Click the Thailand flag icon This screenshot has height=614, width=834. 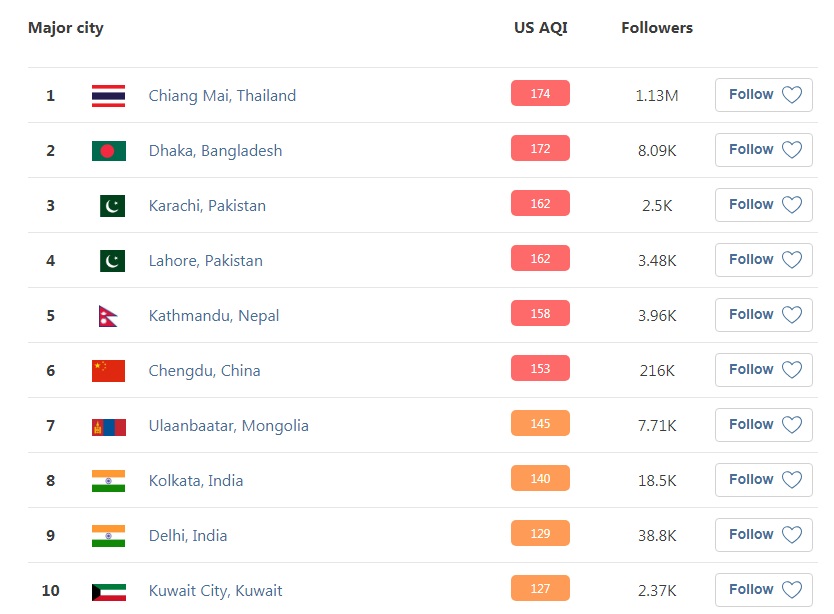[x=109, y=96]
